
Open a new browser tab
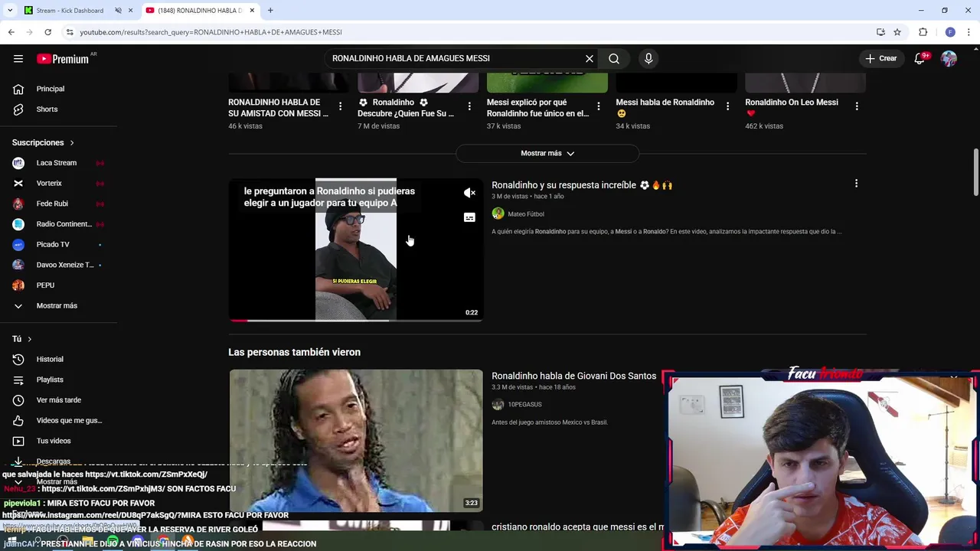[270, 11]
